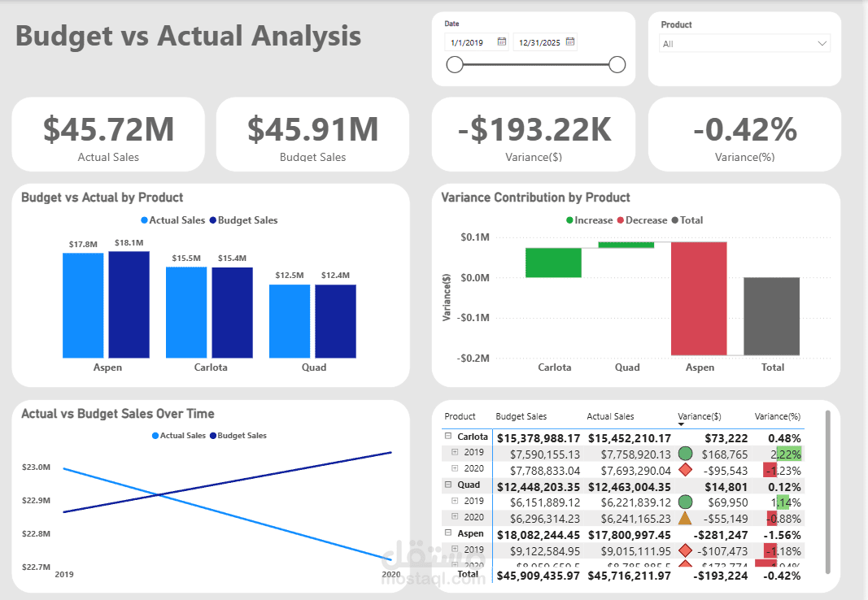Sort table by Variance(%) column header
This screenshot has height=600, width=868.
click(777, 416)
